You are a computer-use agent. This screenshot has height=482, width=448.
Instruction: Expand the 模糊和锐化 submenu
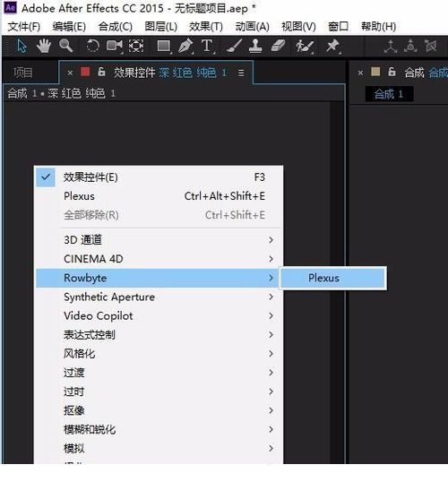click(x=159, y=429)
